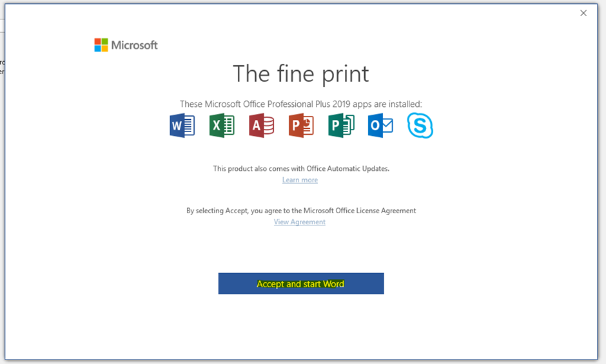Click the Word app icon

tap(182, 125)
